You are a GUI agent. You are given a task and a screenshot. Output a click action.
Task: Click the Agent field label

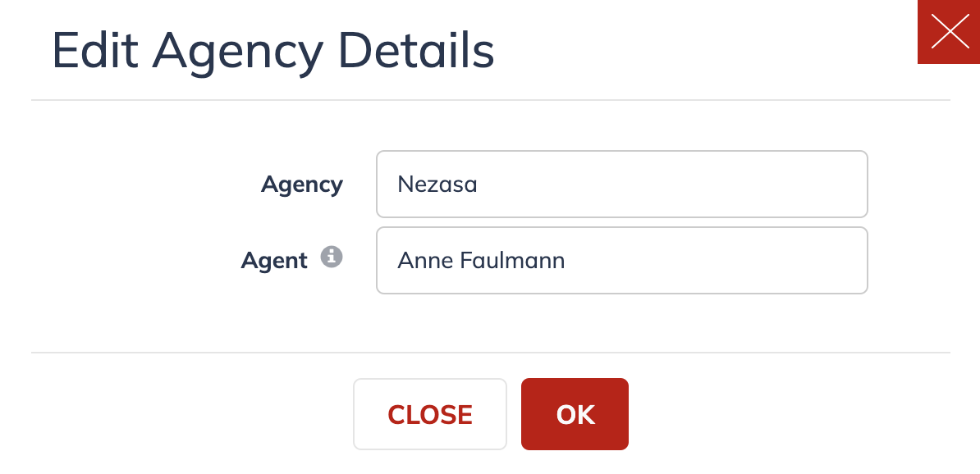(x=274, y=261)
